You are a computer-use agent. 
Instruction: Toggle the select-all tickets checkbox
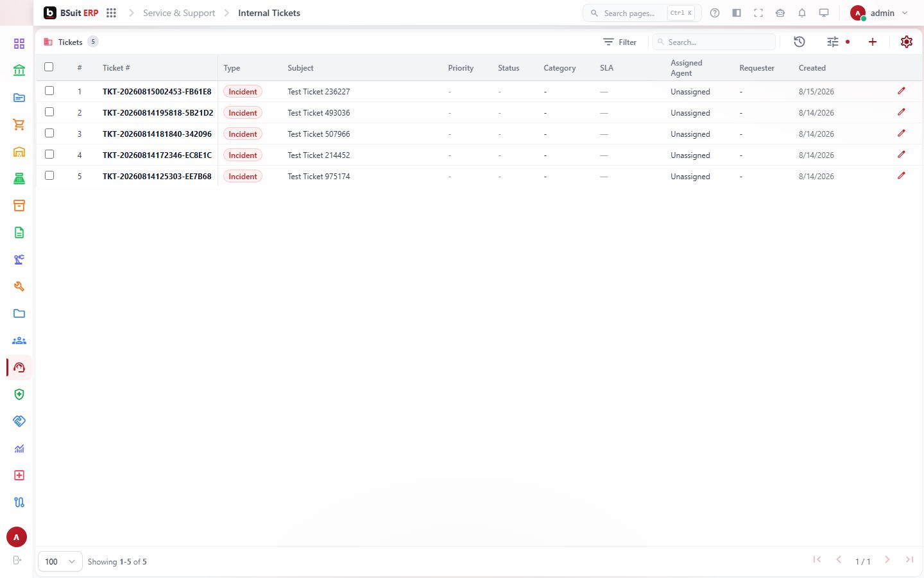point(49,67)
